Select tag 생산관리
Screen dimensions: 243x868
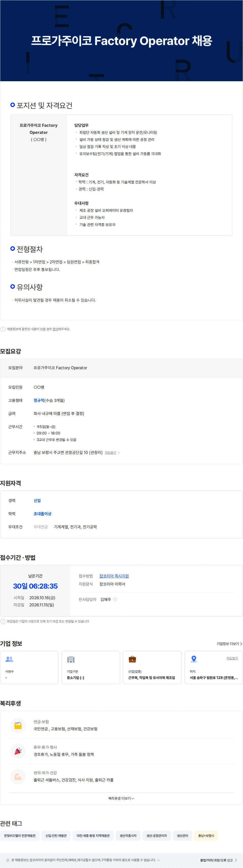click(x=183, y=836)
